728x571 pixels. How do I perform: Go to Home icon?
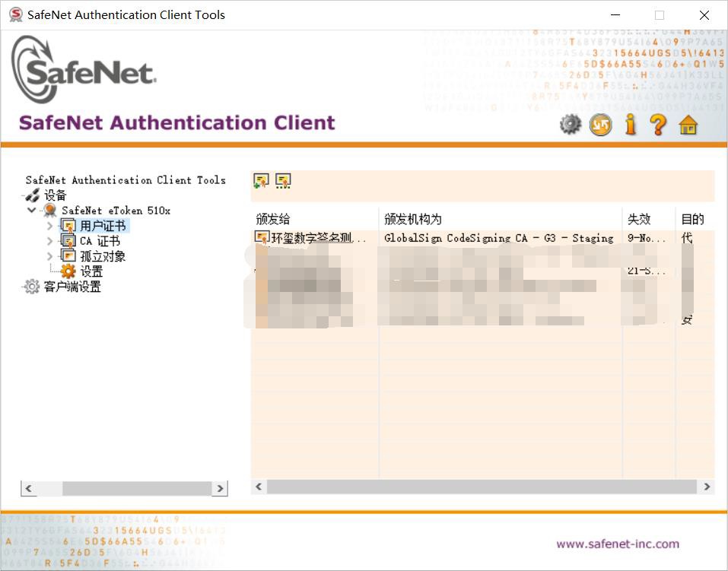[688, 125]
